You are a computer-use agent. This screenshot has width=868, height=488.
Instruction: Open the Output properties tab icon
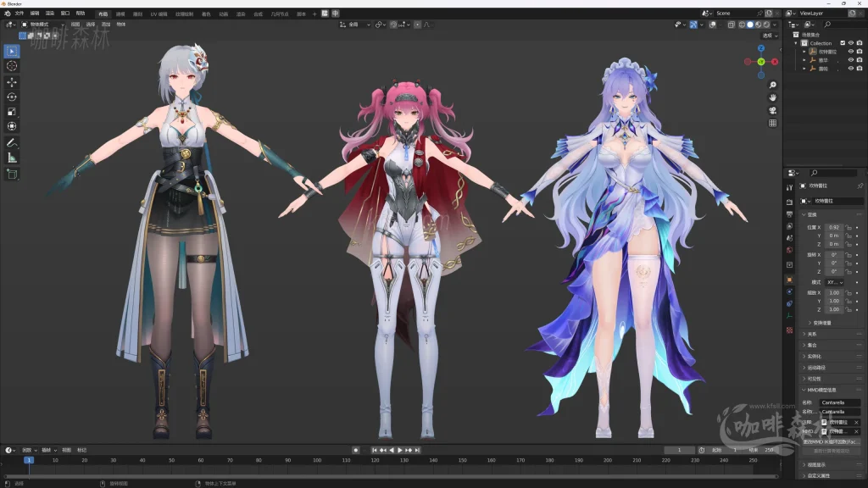789,214
